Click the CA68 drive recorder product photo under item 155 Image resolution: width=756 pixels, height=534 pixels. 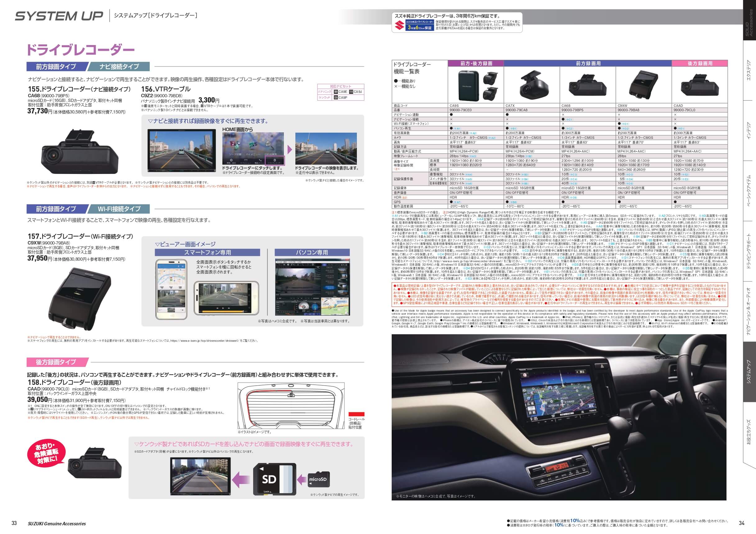pyautogui.click(x=79, y=152)
